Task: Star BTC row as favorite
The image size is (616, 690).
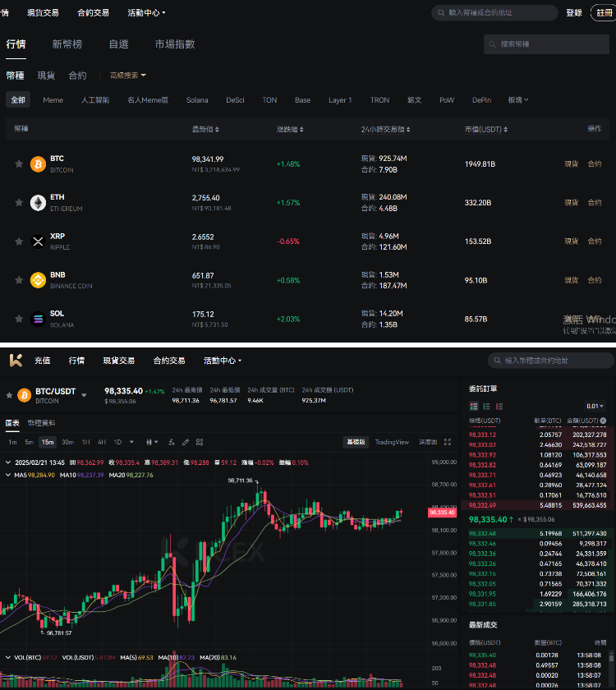Action: coord(19,164)
